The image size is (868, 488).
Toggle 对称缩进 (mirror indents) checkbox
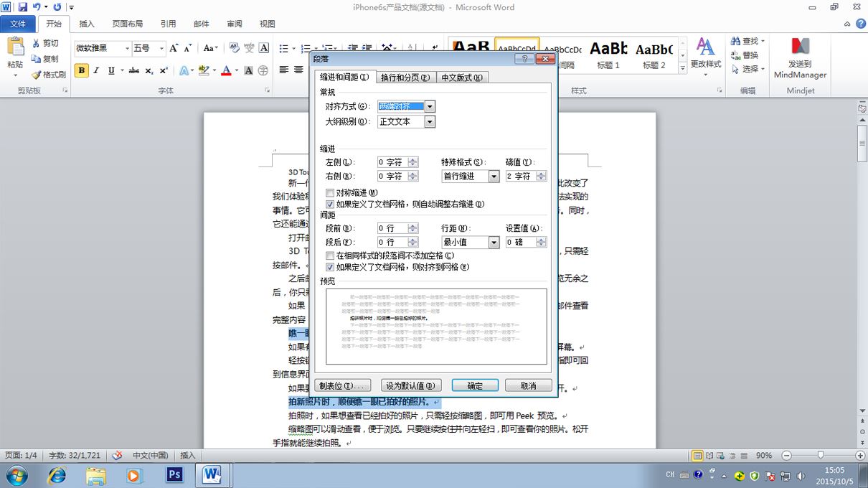coord(330,193)
